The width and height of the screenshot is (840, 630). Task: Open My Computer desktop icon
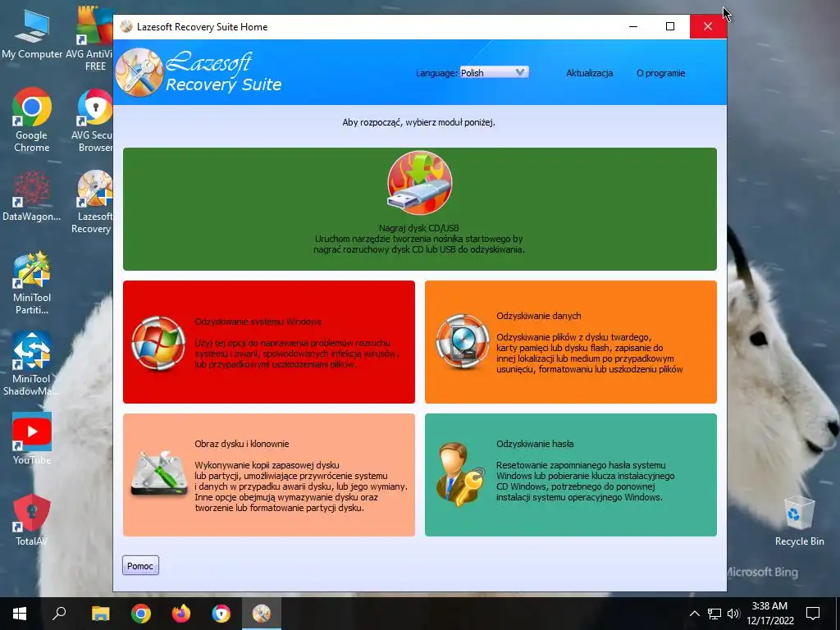[32, 33]
